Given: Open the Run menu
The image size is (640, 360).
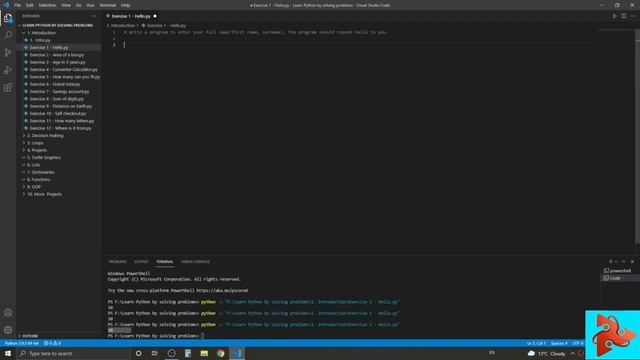Looking at the screenshot, I should coord(91,5).
